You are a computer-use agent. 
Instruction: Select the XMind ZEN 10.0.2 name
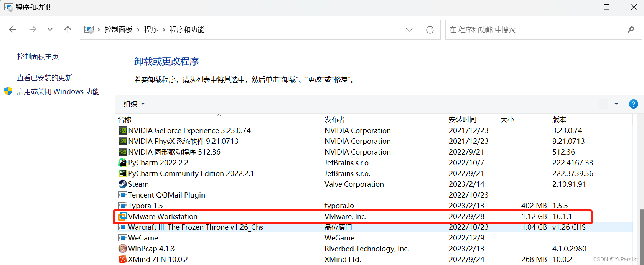(x=158, y=259)
